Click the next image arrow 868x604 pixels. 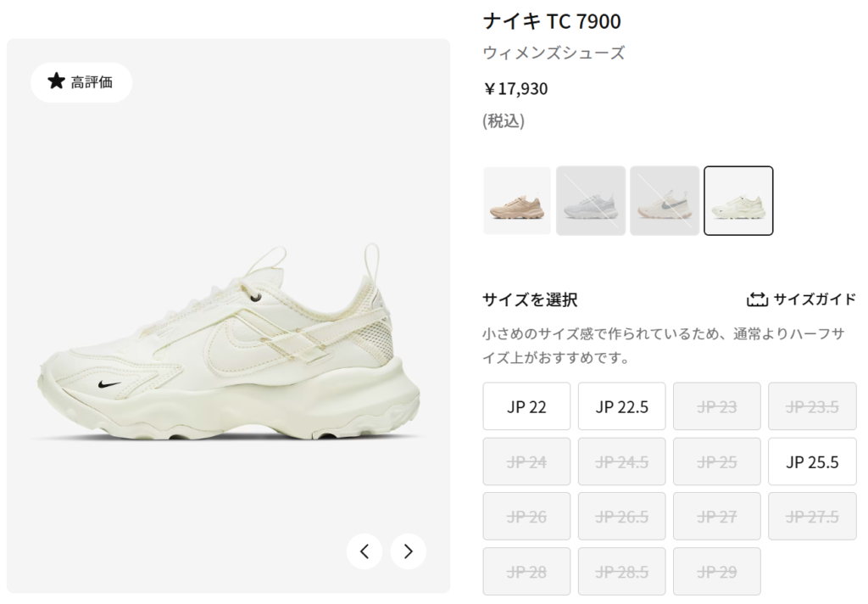pyautogui.click(x=409, y=551)
